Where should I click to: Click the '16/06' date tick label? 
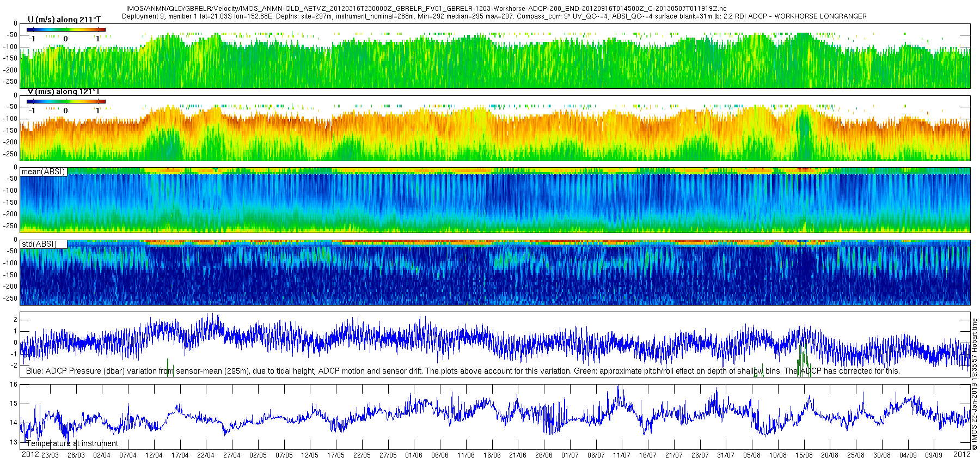point(492,455)
